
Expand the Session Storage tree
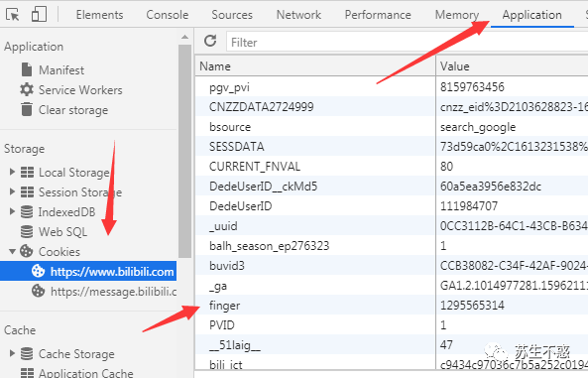click(12, 191)
